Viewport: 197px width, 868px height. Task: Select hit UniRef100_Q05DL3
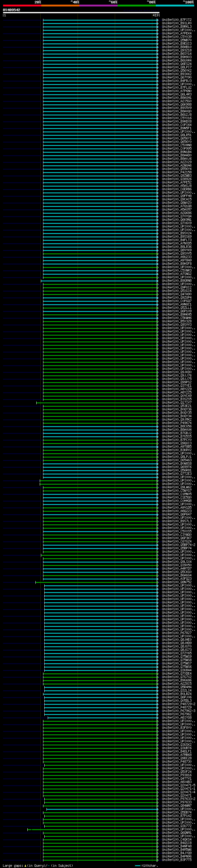click(x=176, y=700)
